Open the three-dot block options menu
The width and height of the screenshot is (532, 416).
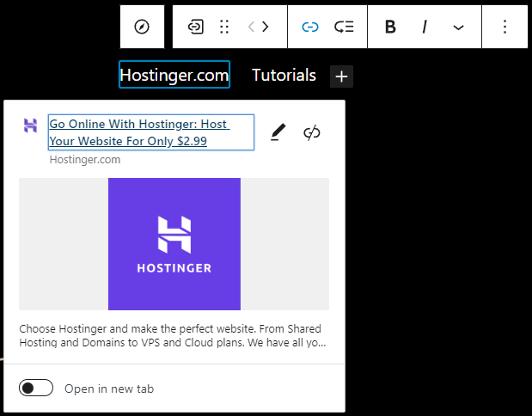504,27
